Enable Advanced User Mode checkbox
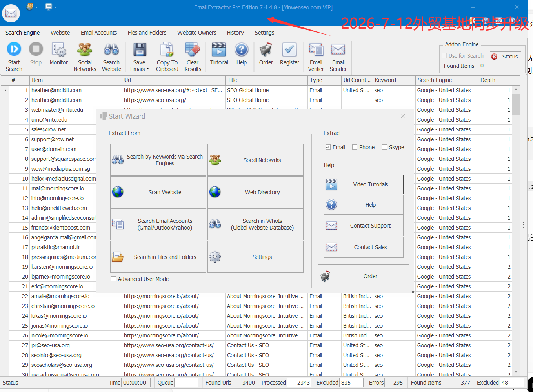The height and width of the screenshot is (392, 533). pyautogui.click(x=113, y=279)
